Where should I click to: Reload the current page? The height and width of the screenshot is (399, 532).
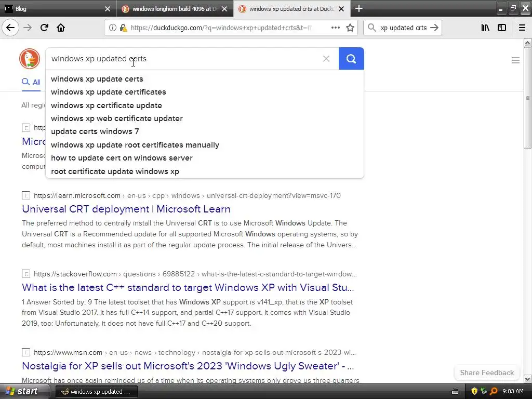coord(44,28)
